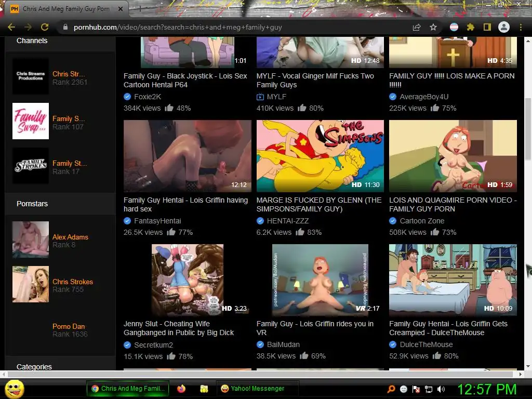Click the network tray icon
The width and height of the screenshot is (532, 399).
coord(429,389)
